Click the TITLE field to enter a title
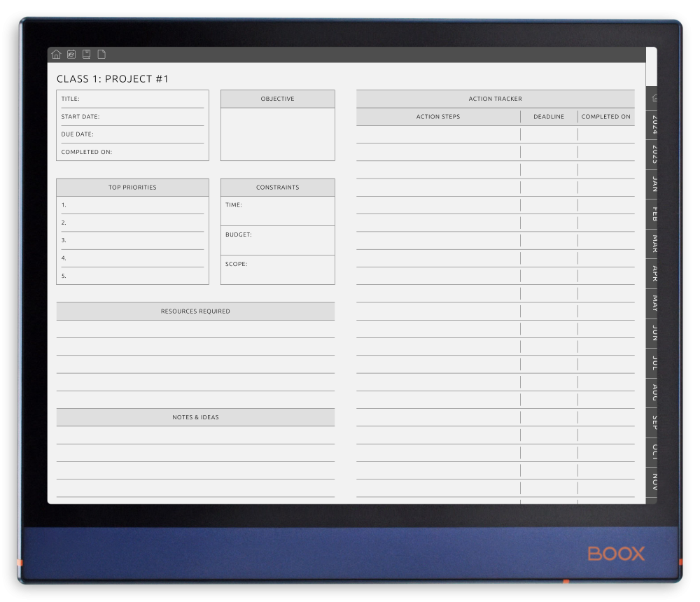This screenshot has width=700, height=602. 140,99
